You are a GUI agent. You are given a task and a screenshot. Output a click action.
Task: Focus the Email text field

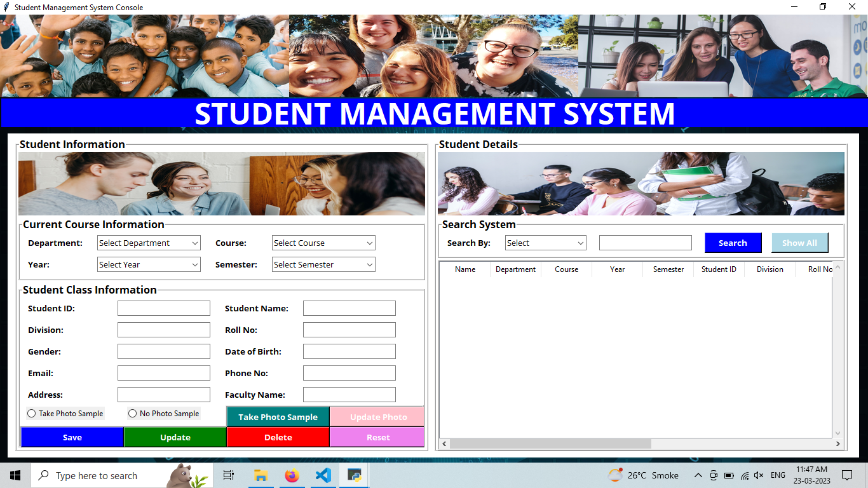coord(164,374)
